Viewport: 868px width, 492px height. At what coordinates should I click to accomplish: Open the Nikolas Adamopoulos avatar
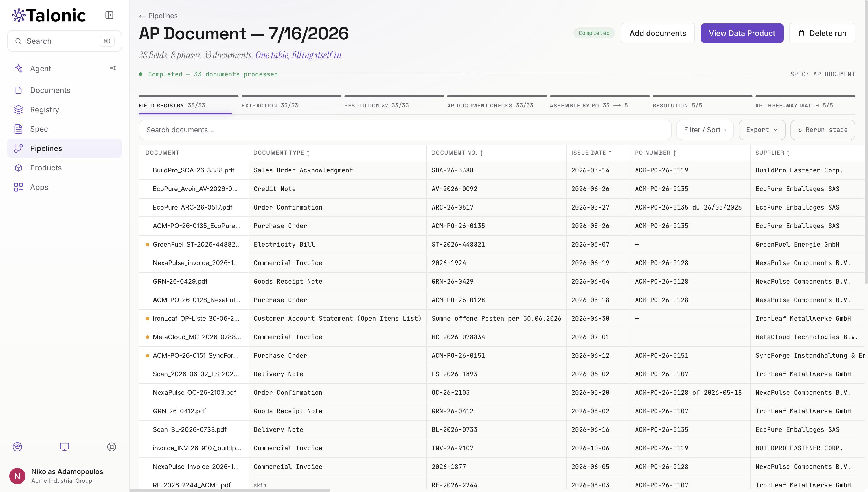point(17,476)
